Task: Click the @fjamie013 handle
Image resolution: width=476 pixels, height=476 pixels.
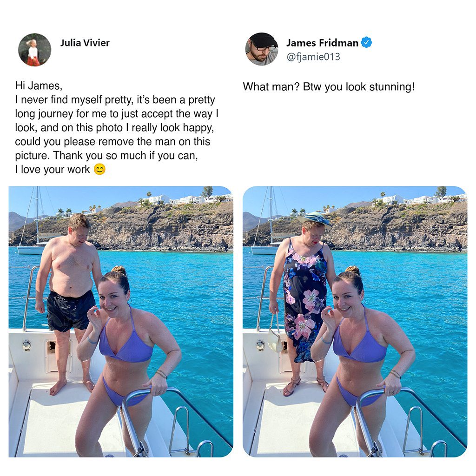Action: tap(313, 57)
